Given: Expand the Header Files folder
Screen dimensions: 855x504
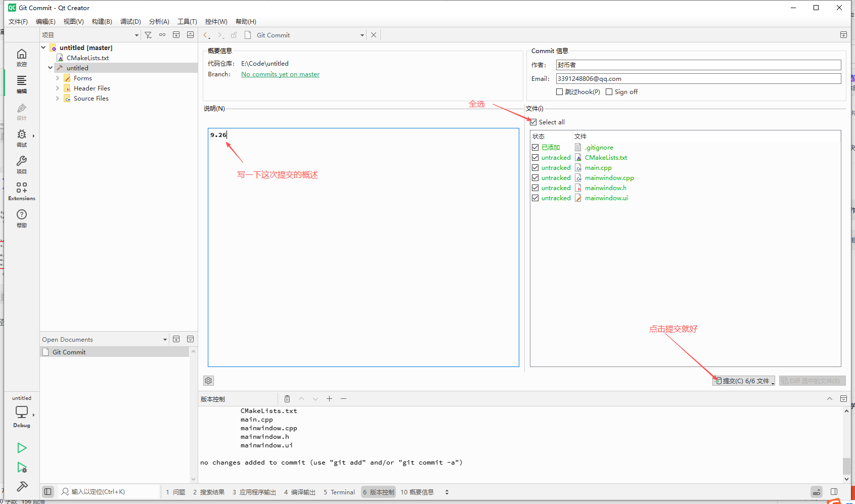Looking at the screenshot, I should 58,88.
